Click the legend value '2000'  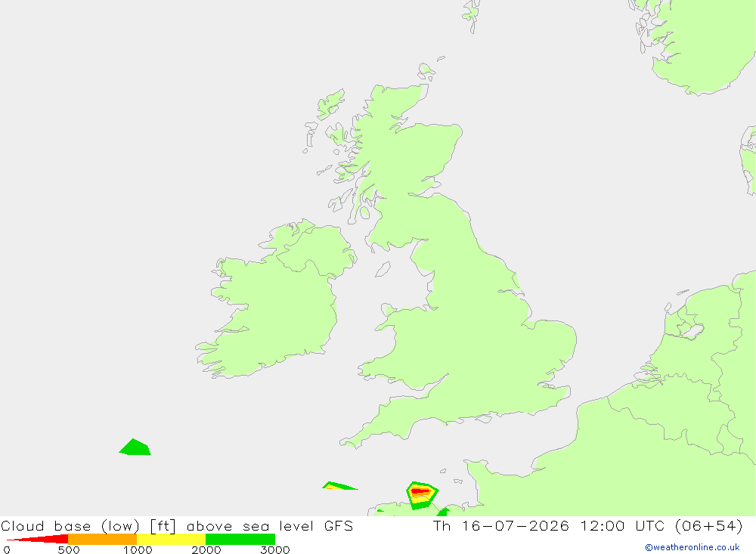coord(206,549)
